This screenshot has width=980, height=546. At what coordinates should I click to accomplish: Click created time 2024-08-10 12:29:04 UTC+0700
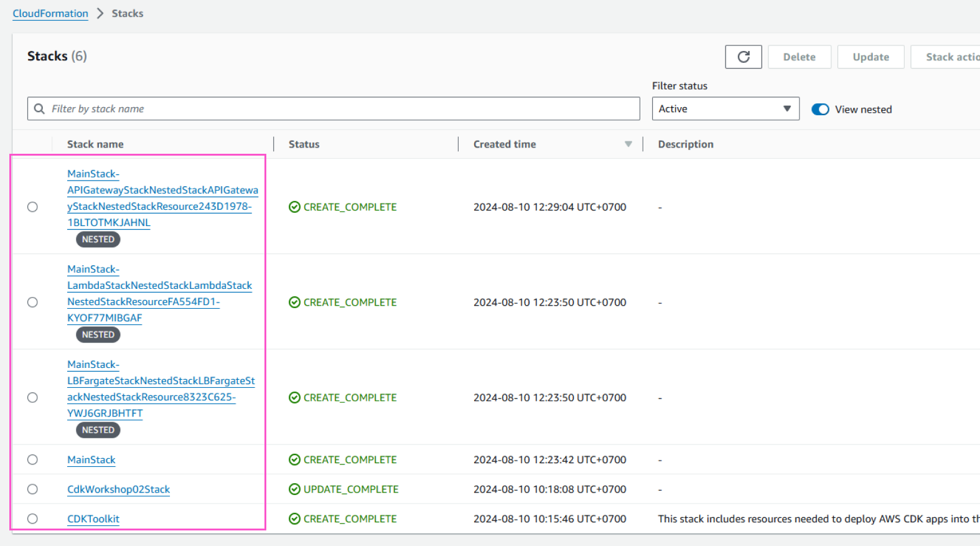(550, 207)
